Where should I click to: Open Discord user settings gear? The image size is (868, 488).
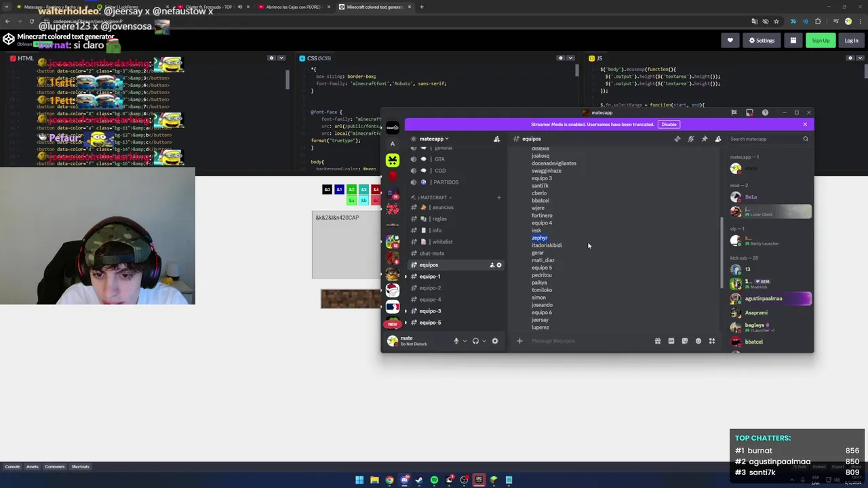tap(494, 341)
